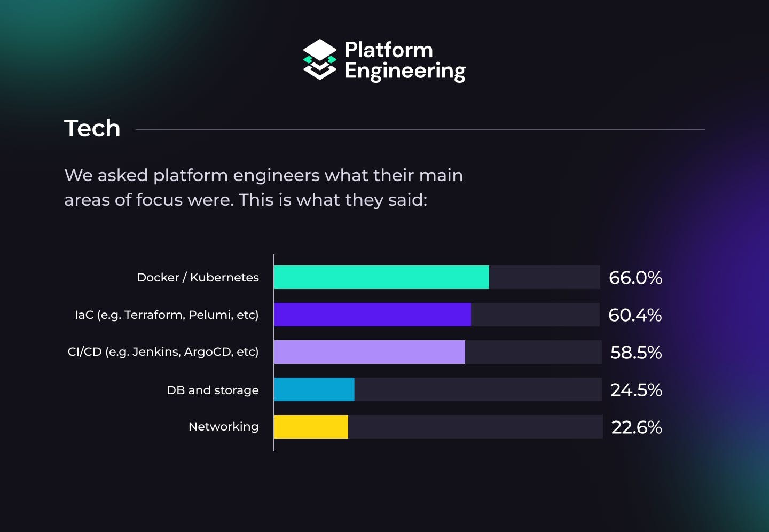The height and width of the screenshot is (532, 769).
Task: Click the 66.0% value
Action: pyautogui.click(x=635, y=278)
